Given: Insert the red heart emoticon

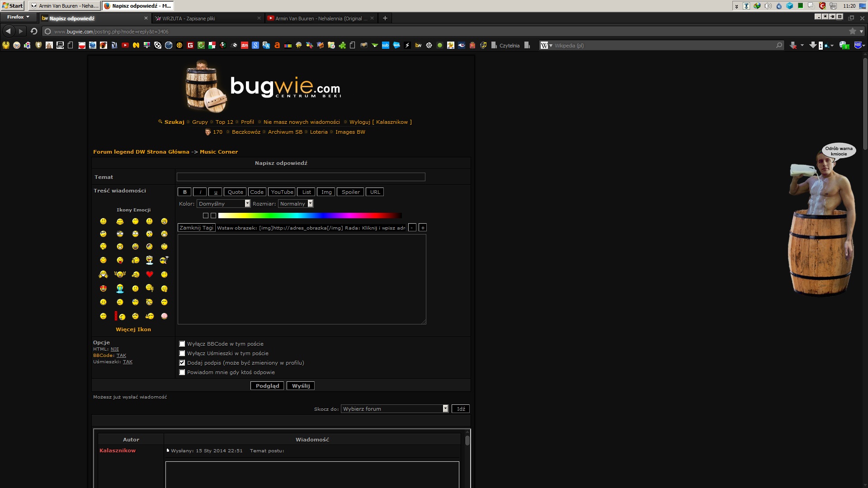Looking at the screenshot, I should click(x=150, y=274).
